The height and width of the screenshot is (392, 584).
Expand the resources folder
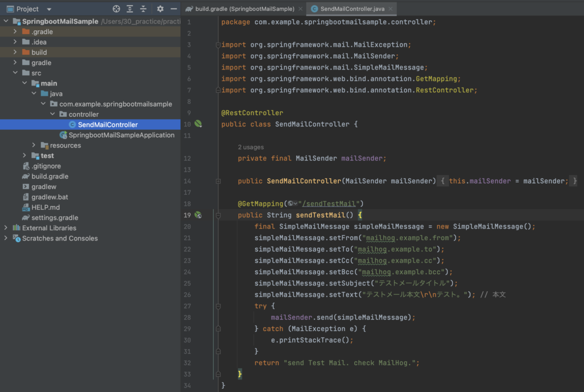[34, 145]
